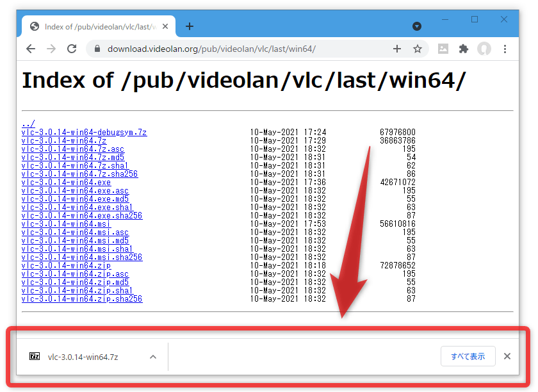Viewport: 538px width, 392px height.
Task: Open vlc-3.0.14-win64.exe.asc link
Action: pyautogui.click(x=75, y=190)
